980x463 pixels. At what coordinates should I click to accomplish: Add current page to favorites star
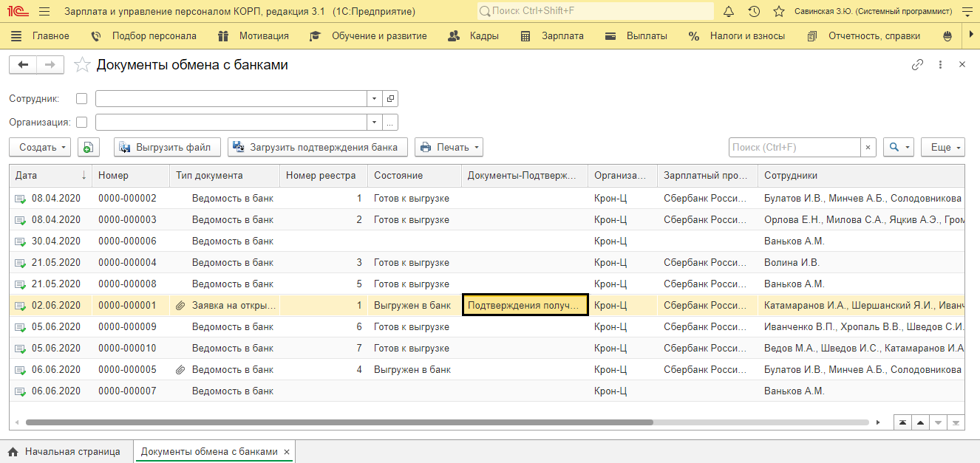pyautogui.click(x=82, y=65)
